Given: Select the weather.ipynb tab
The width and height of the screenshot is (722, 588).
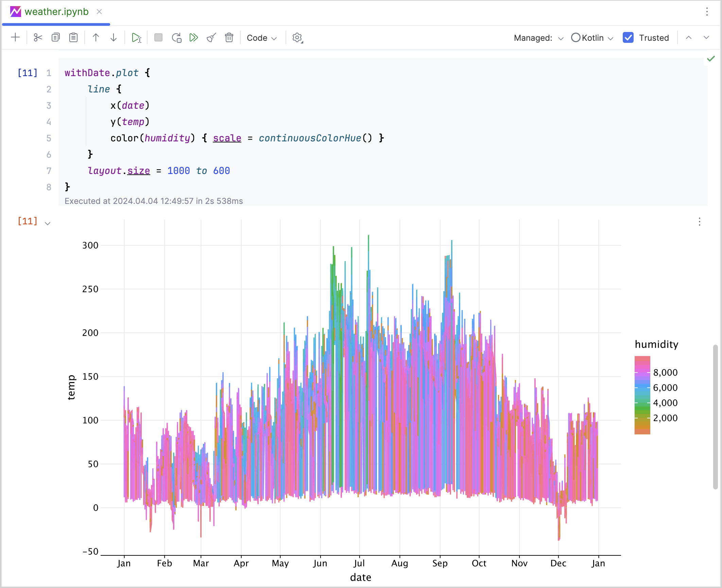Looking at the screenshot, I should coord(56,12).
